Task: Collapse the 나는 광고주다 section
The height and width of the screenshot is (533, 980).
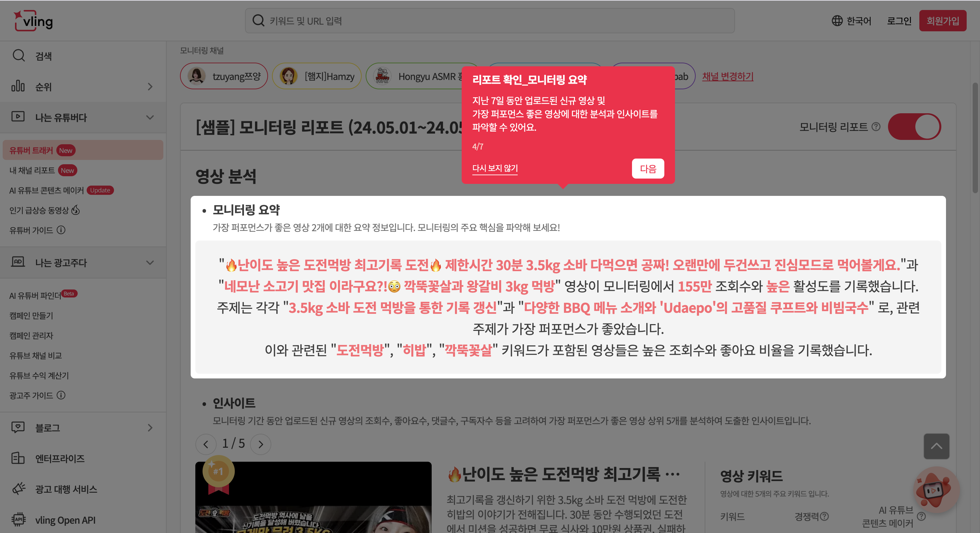Action: point(150,263)
